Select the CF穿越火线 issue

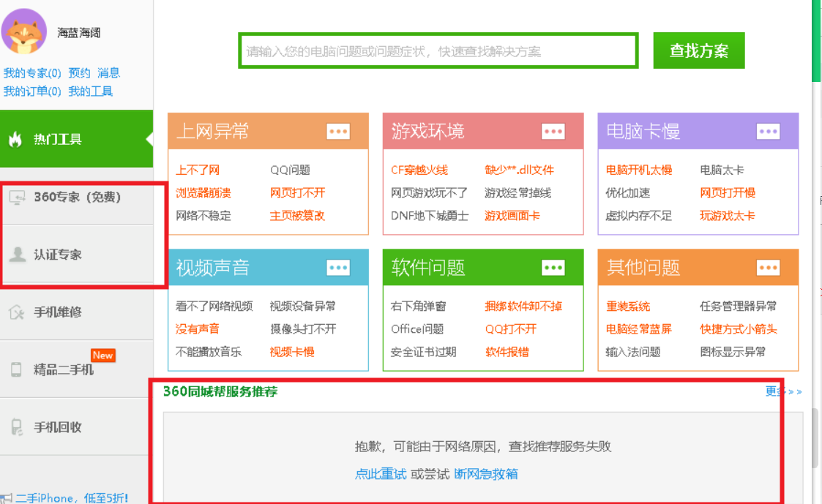(419, 170)
